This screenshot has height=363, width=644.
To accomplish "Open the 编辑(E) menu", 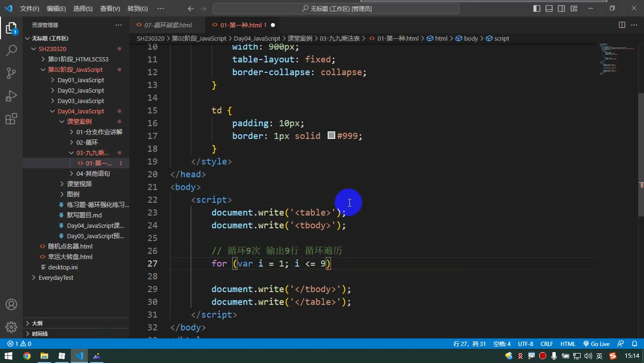I will click(56, 9).
